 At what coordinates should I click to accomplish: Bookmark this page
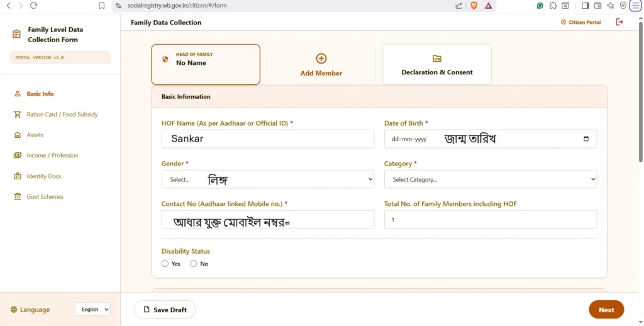(102, 6)
